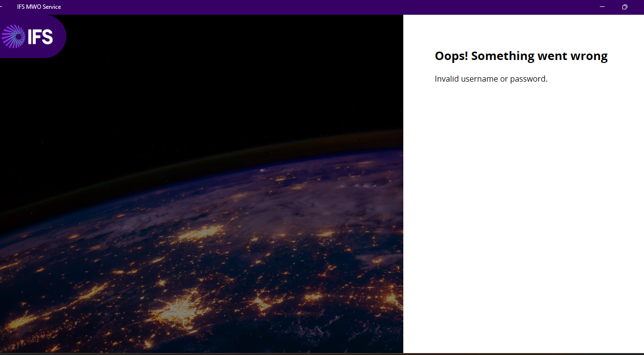
Task: Restore down the IFS MWO Service window
Action: pos(625,7)
